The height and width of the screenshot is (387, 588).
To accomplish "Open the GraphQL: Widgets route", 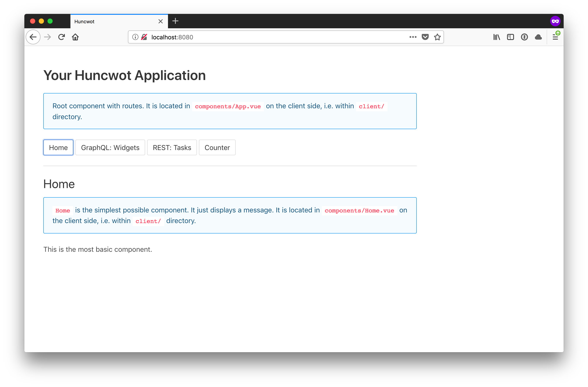I will coord(110,148).
